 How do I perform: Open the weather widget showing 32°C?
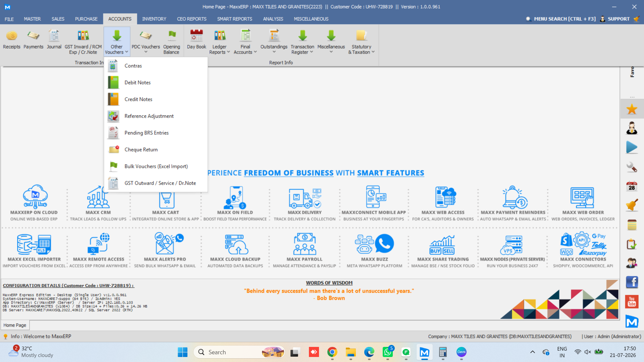31,352
